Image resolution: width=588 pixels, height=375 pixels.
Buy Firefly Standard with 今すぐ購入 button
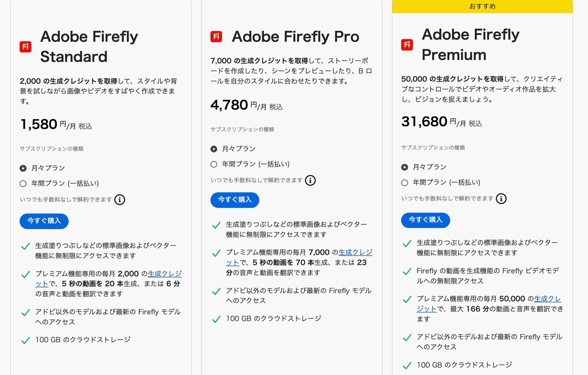[44, 221]
